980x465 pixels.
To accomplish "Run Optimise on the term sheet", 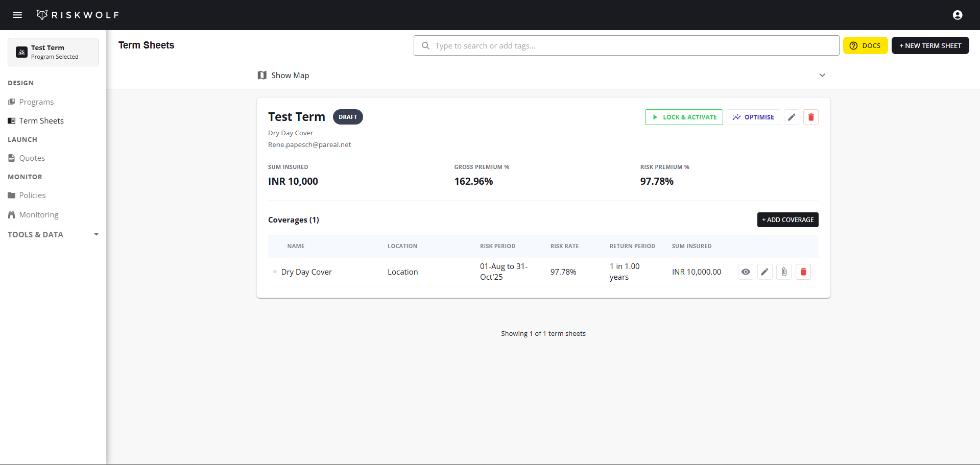I will tap(753, 117).
